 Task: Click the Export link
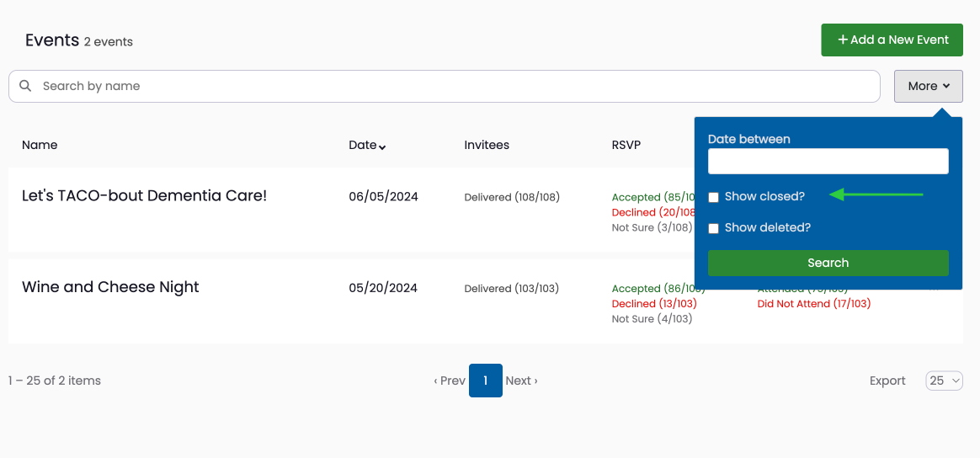[x=887, y=381]
